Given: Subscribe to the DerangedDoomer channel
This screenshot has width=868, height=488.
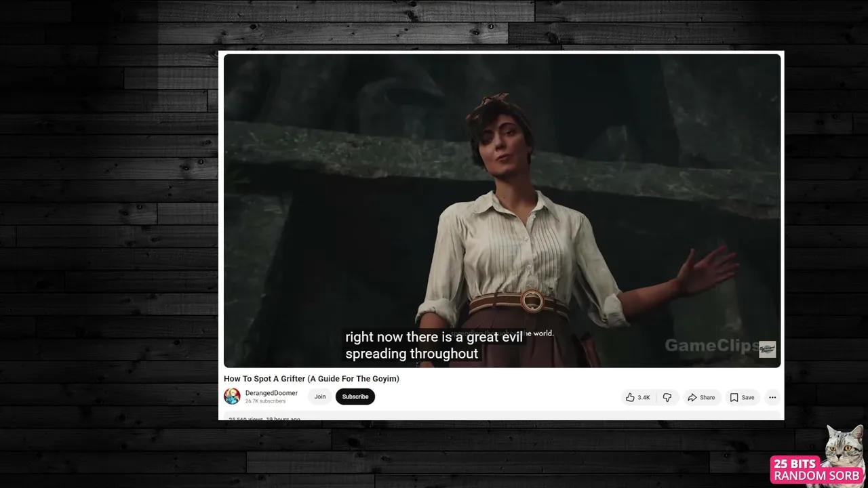Looking at the screenshot, I should coord(355,396).
